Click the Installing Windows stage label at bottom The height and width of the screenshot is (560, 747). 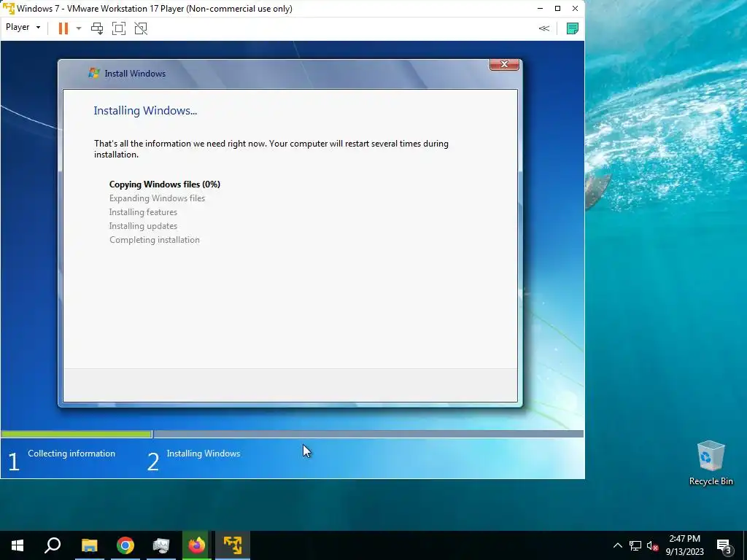coord(204,454)
